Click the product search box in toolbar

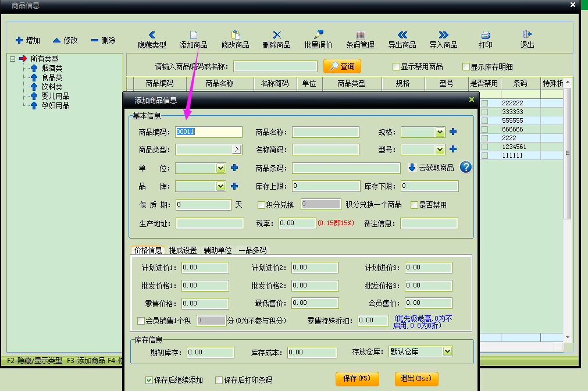[x=276, y=66]
